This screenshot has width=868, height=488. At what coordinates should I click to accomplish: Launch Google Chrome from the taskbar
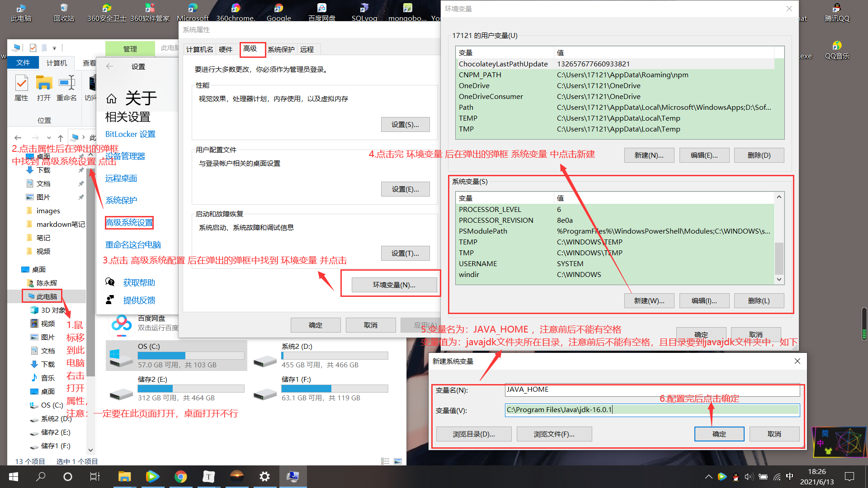181,476
